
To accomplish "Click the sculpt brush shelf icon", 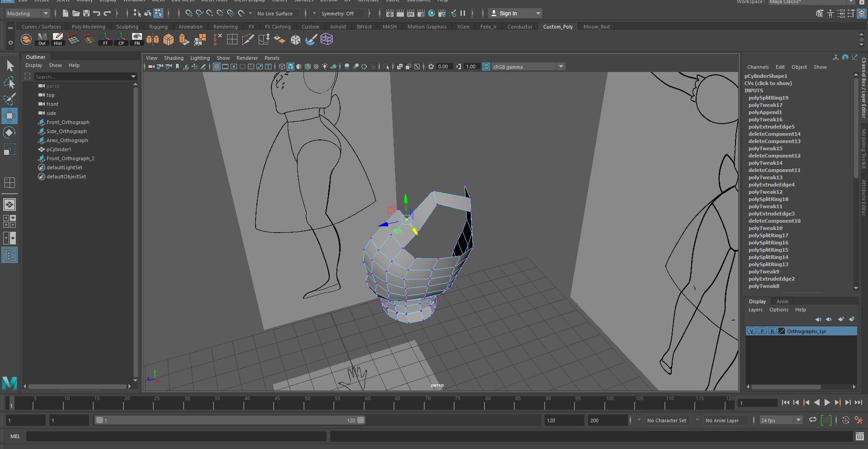I will (311, 39).
